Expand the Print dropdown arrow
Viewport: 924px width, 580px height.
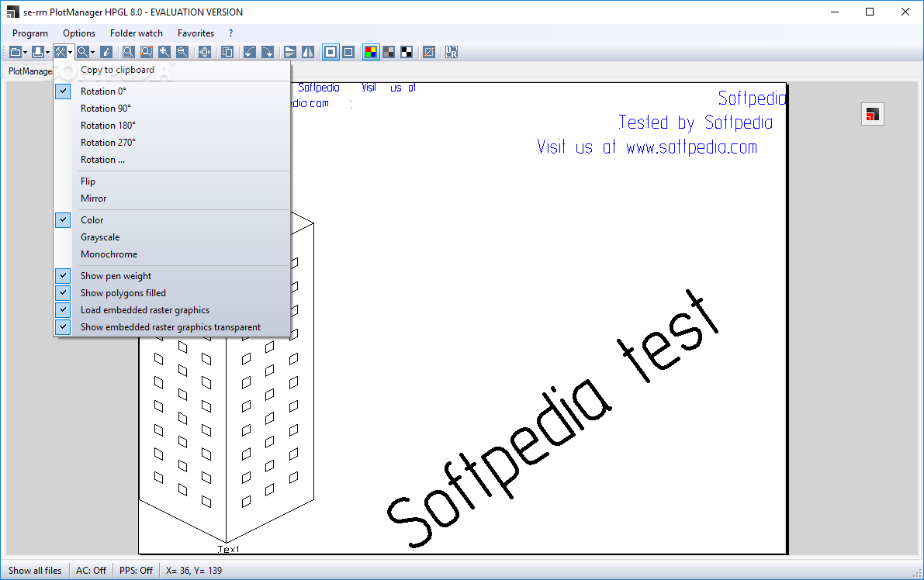[48, 53]
